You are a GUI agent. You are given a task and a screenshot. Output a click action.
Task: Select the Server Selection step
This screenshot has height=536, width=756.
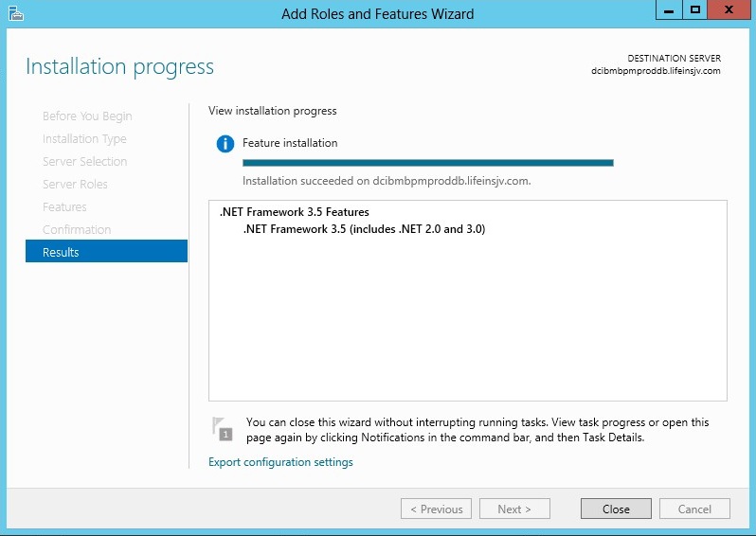pyautogui.click(x=85, y=162)
